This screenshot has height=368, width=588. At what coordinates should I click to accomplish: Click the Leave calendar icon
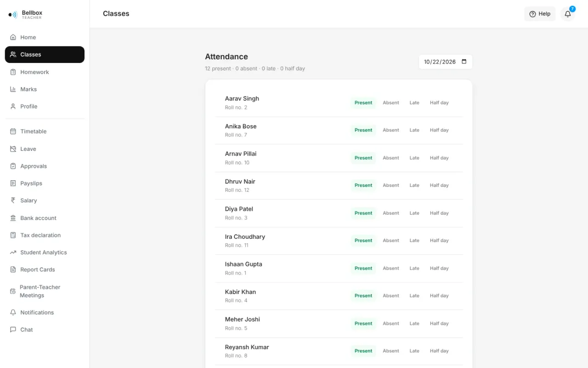point(13,149)
